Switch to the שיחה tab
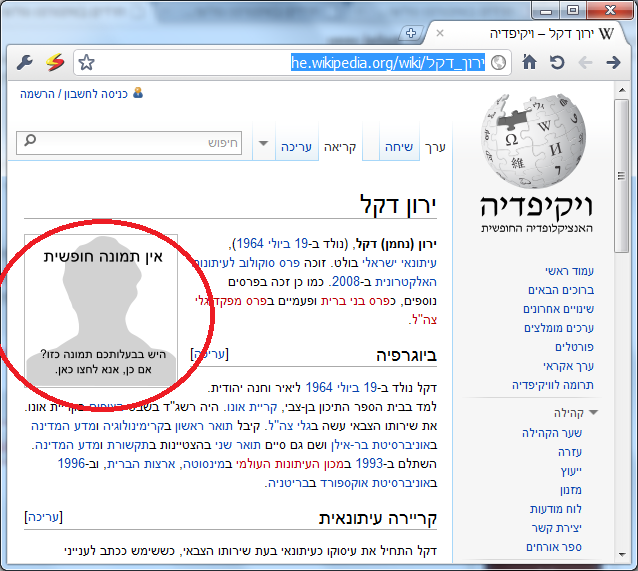 [399, 147]
